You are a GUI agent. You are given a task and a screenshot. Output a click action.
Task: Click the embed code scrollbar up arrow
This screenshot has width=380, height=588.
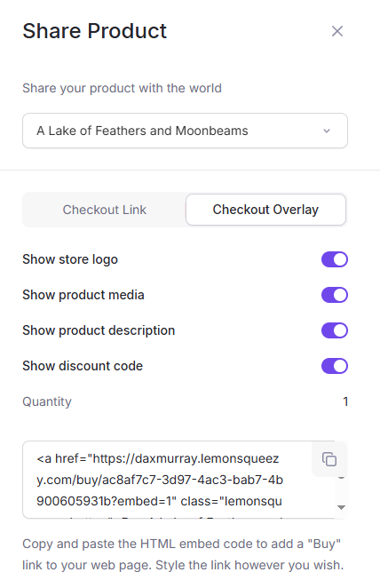(x=341, y=478)
